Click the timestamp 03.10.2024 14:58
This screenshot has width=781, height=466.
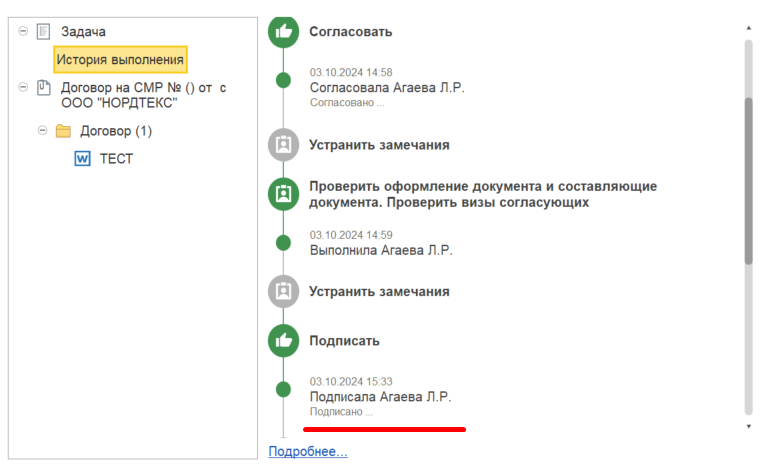(351, 73)
